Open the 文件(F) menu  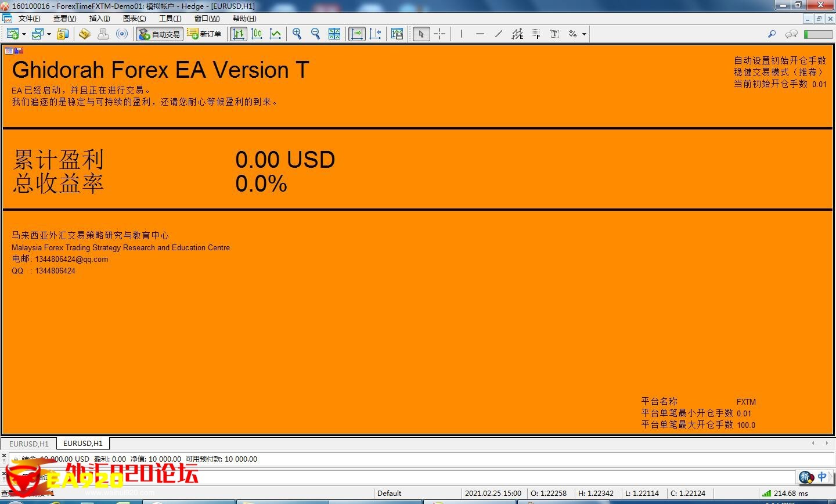pos(29,19)
